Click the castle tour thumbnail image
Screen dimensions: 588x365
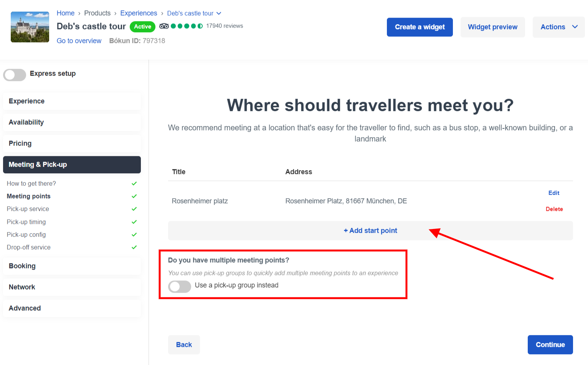[x=30, y=27]
